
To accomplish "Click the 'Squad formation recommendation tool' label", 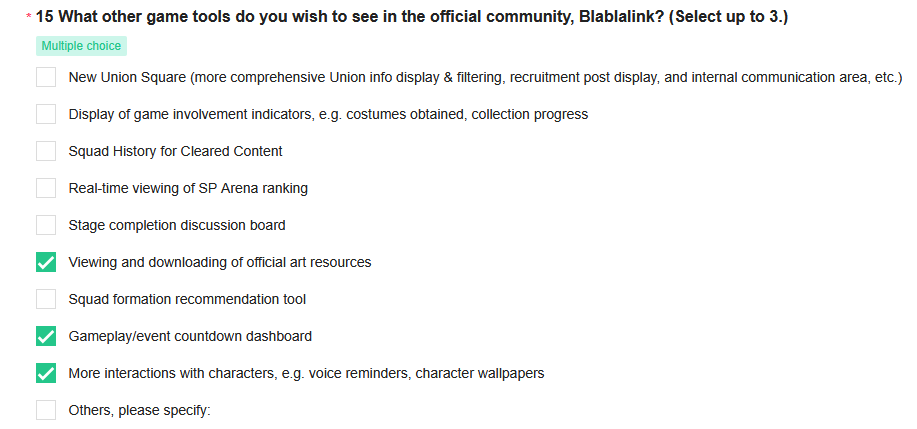I will point(187,299).
